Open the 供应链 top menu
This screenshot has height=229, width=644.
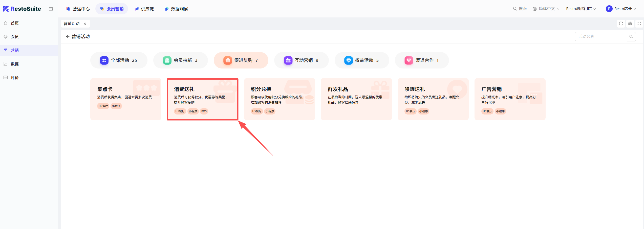pos(144,9)
